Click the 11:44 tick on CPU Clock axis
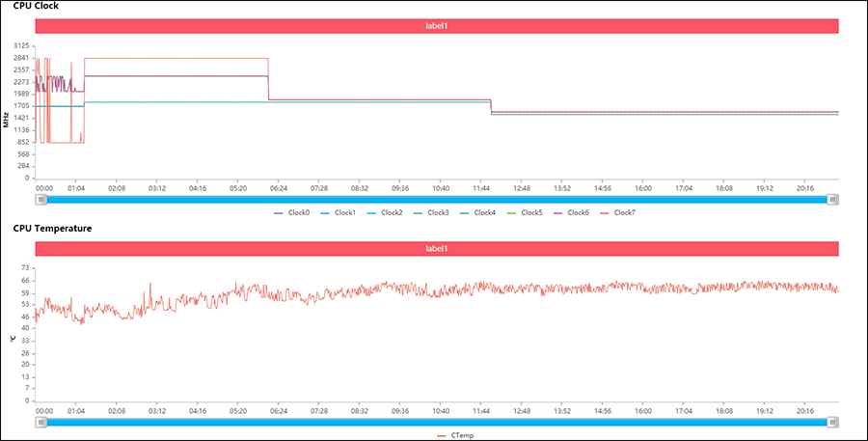The image size is (868, 441). [x=481, y=188]
